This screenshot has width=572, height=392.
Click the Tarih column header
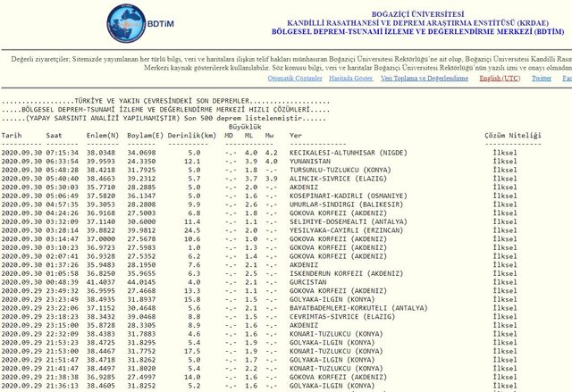[12, 136]
